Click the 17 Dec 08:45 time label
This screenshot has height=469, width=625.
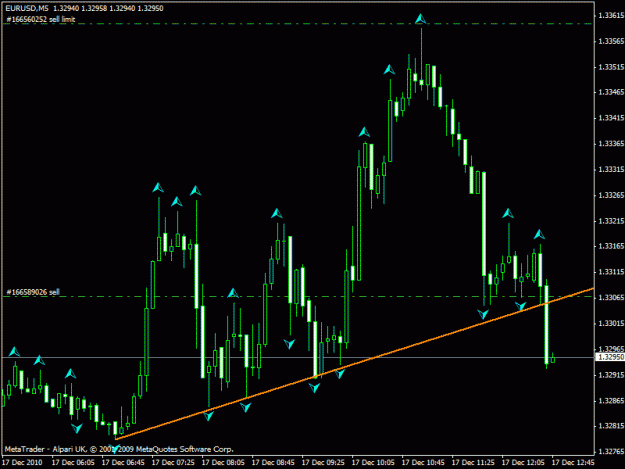pyautogui.click(x=273, y=463)
